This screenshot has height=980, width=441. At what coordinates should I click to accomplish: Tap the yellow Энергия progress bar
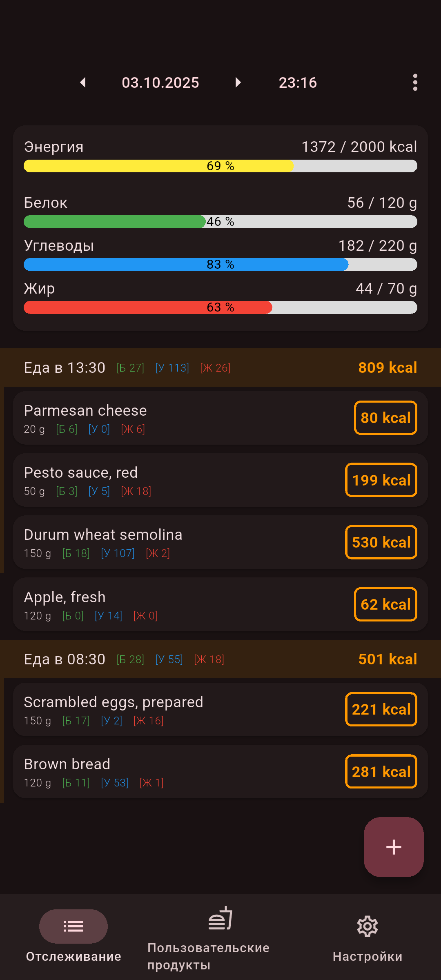pos(220,166)
